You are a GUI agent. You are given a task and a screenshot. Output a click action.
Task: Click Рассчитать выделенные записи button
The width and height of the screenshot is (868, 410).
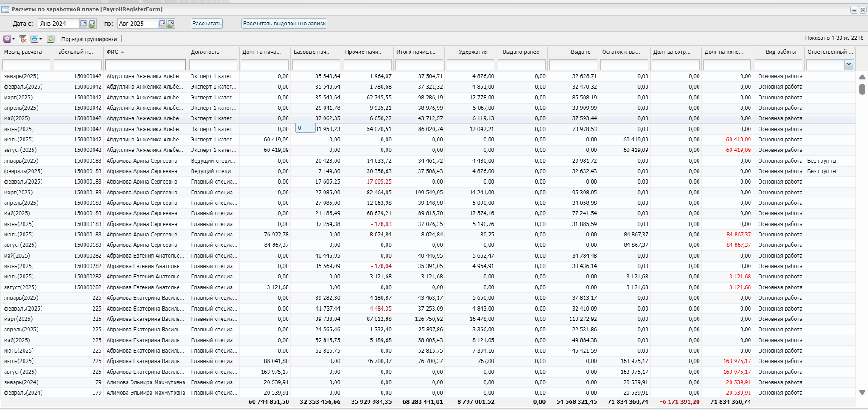click(284, 24)
